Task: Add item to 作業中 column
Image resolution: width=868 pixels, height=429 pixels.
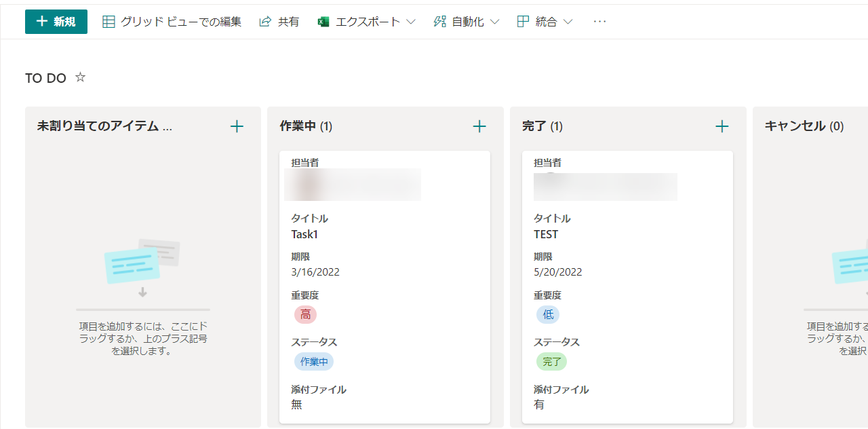Action: pos(479,126)
